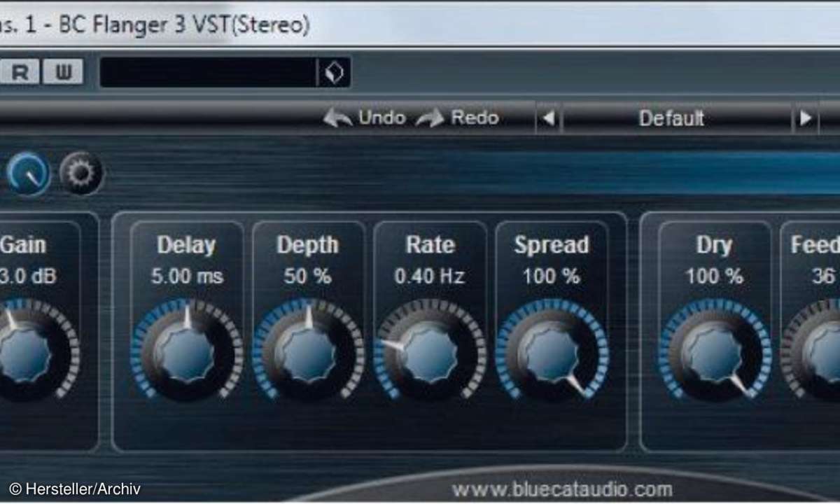Click the Spread 100 % value
Screen dimensions: 840x504
[x=552, y=276]
